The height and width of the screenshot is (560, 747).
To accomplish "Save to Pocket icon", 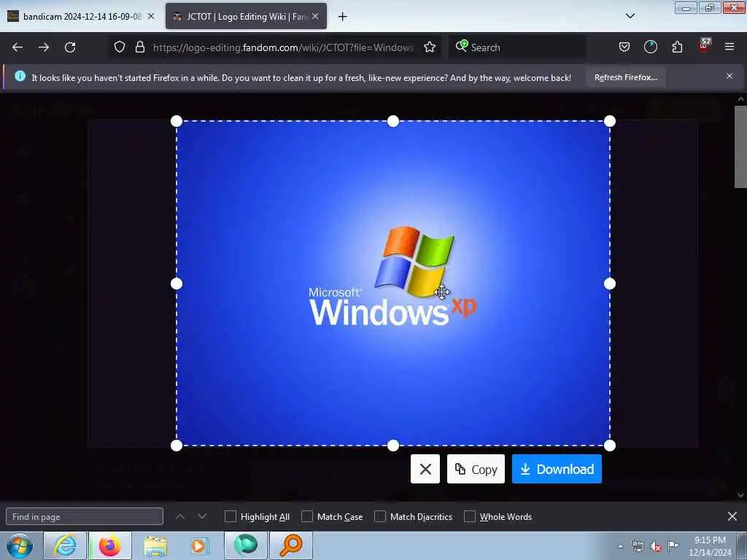I will [x=624, y=47].
